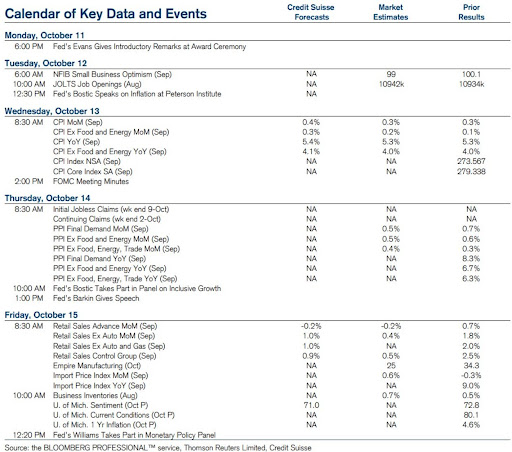Viewport: 512px width, 452px height.
Task: Select Initial Jobless Claims row label
Action: pyautogui.click(x=111, y=209)
